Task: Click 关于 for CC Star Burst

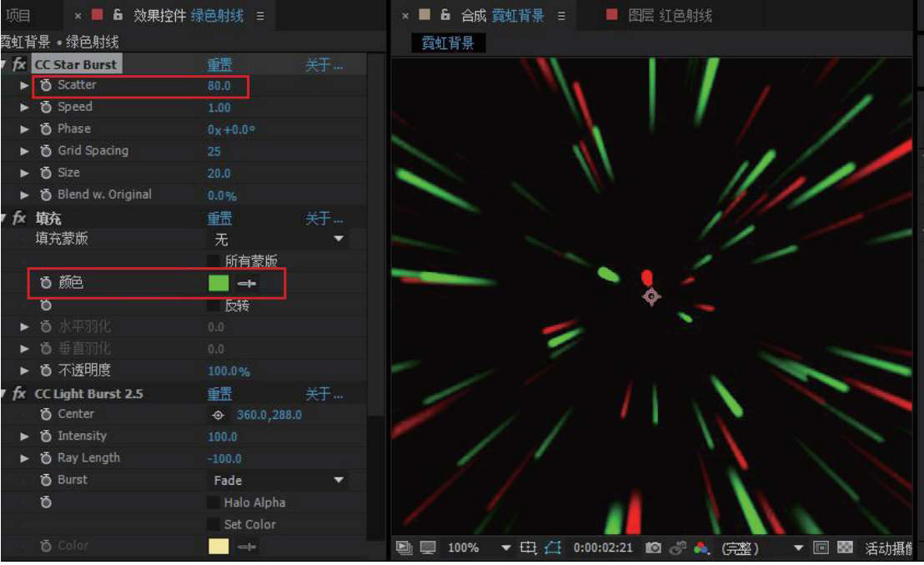Action: tap(324, 65)
